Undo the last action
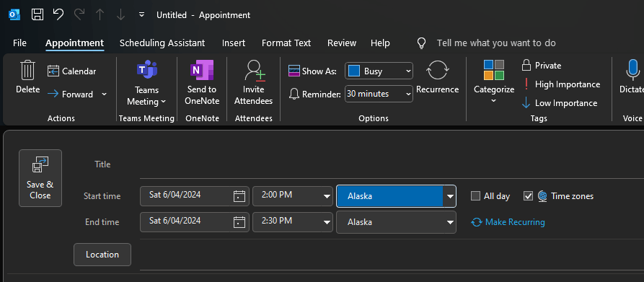 [x=58, y=14]
